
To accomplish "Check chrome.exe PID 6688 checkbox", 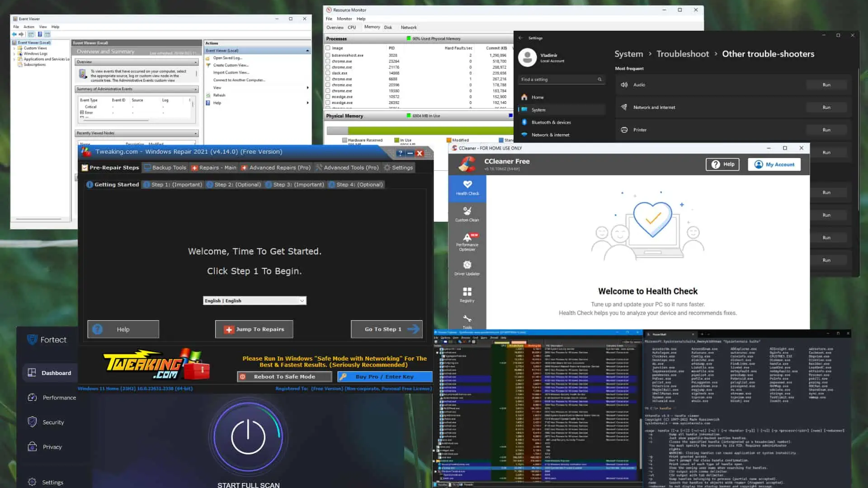I will [328, 79].
